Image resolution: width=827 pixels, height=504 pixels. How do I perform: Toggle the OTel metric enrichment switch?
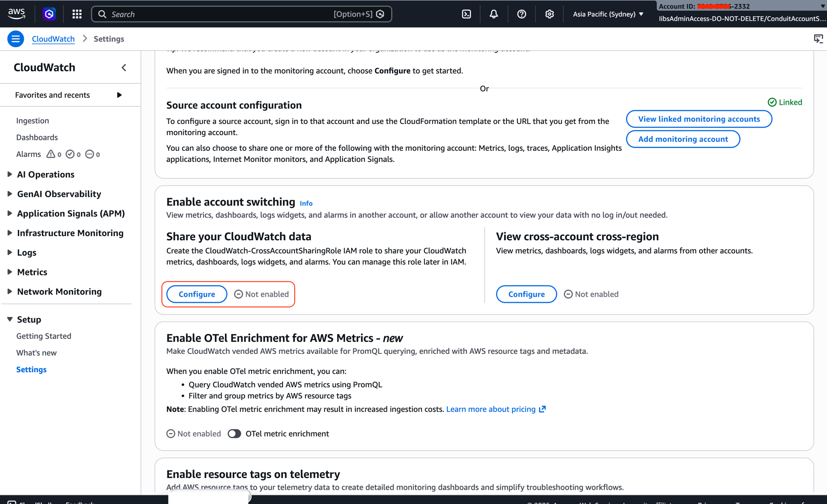[234, 433]
